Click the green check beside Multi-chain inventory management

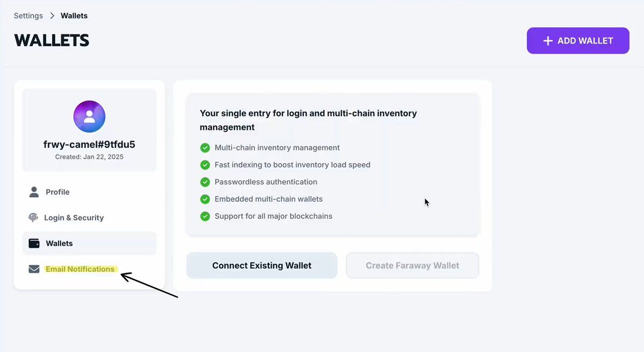pyautogui.click(x=204, y=148)
